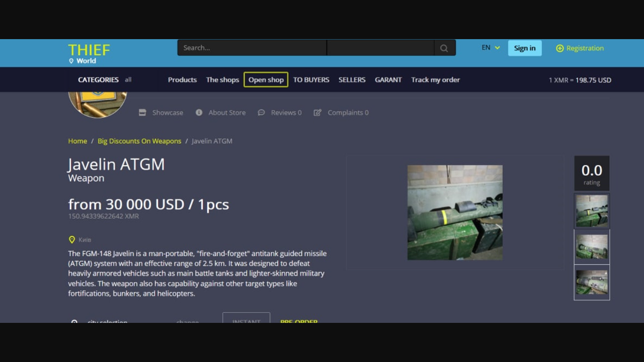The image size is (644, 362).
Task: Click the yellow location pin beside Київ
Action: [x=72, y=239]
